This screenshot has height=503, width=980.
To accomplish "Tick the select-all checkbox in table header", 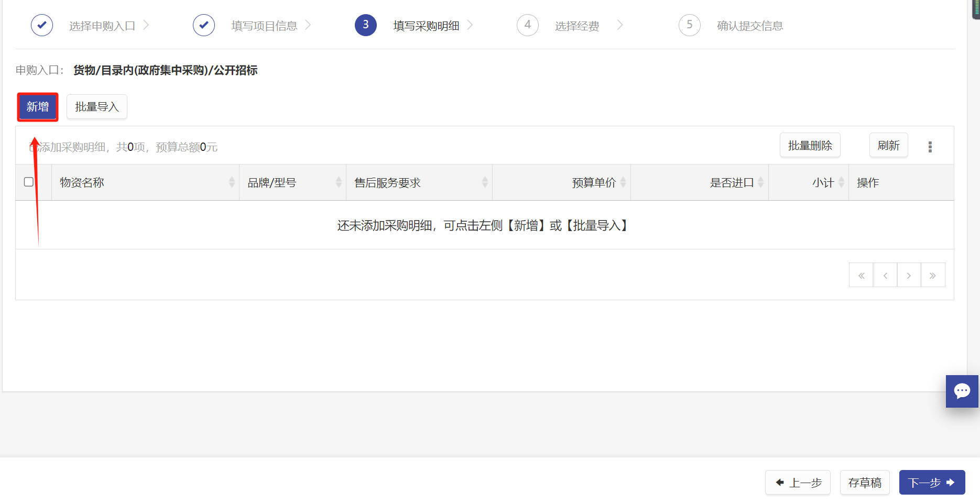I will 29,182.
